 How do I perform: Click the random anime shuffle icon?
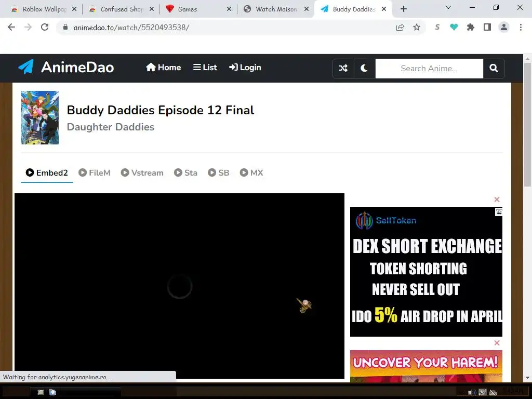pos(343,69)
